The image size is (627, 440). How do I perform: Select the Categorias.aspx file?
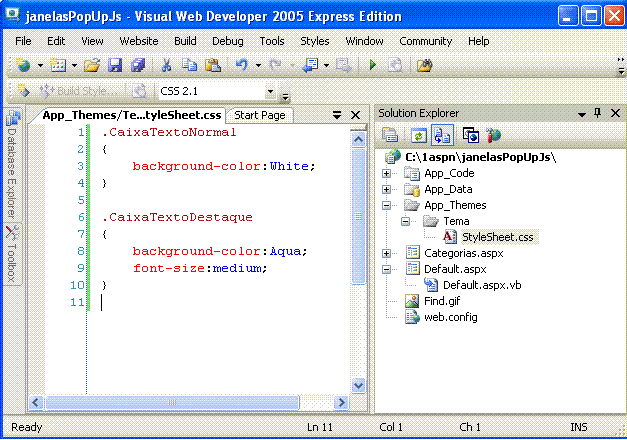(x=463, y=253)
